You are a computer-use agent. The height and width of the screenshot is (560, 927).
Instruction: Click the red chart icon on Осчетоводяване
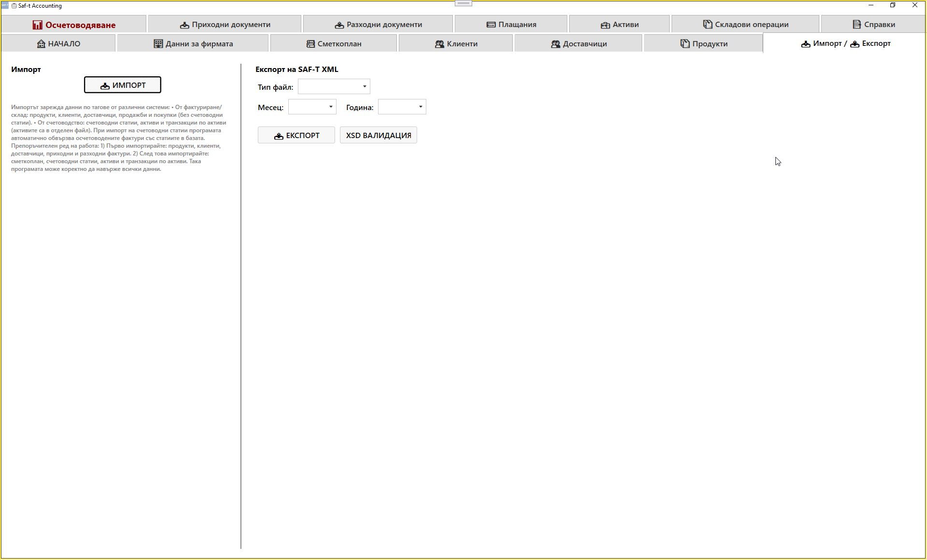pos(37,25)
